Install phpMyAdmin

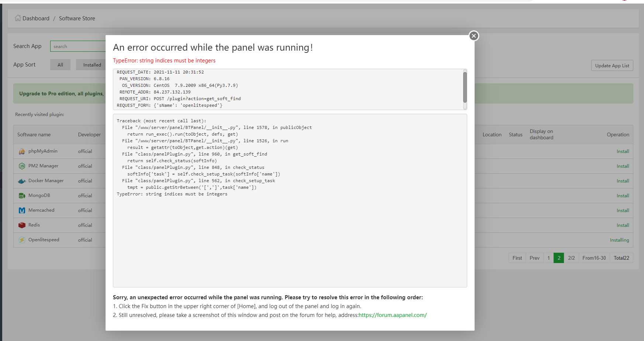click(x=623, y=151)
